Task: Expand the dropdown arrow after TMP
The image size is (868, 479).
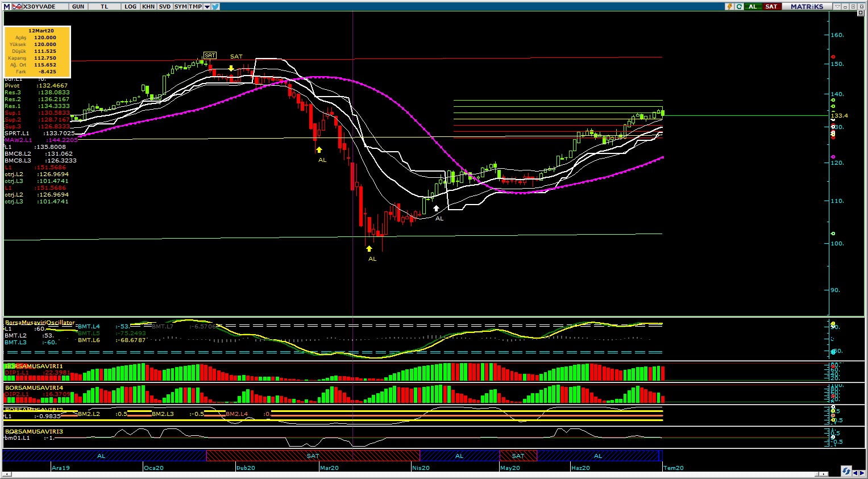Action: [207, 6]
